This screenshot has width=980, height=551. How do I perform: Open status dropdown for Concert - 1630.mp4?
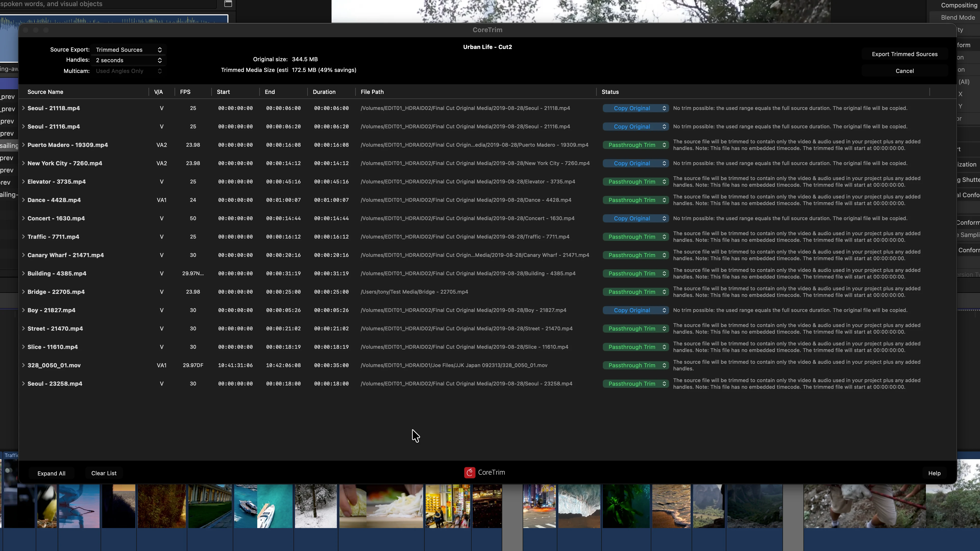click(x=636, y=218)
